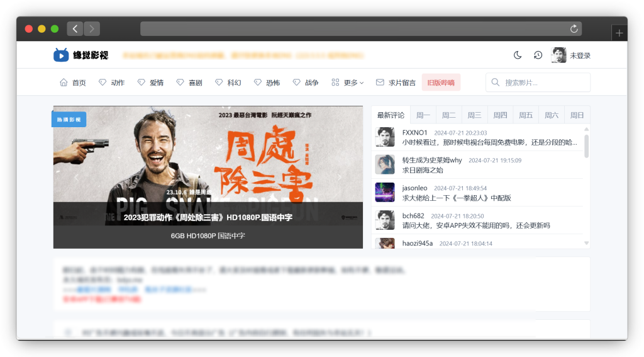The width and height of the screenshot is (644, 357).
Task: Click the browser back arrow button
Action: [75, 28]
